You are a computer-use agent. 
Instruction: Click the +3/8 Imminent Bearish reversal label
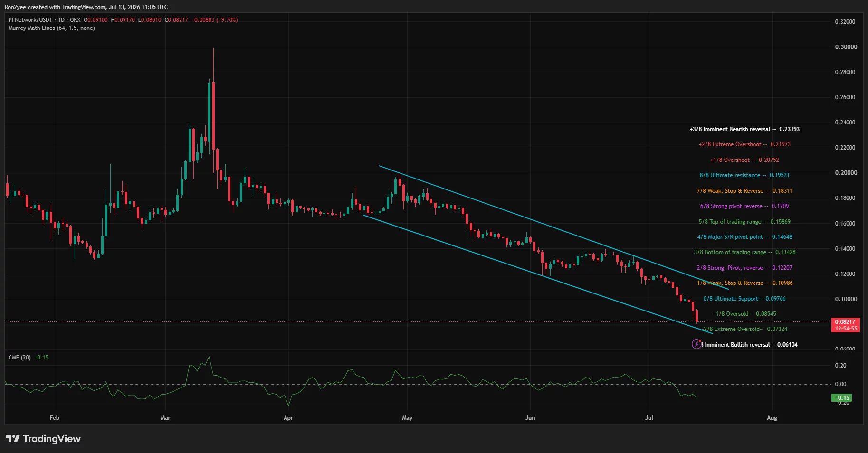pyautogui.click(x=744, y=129)
